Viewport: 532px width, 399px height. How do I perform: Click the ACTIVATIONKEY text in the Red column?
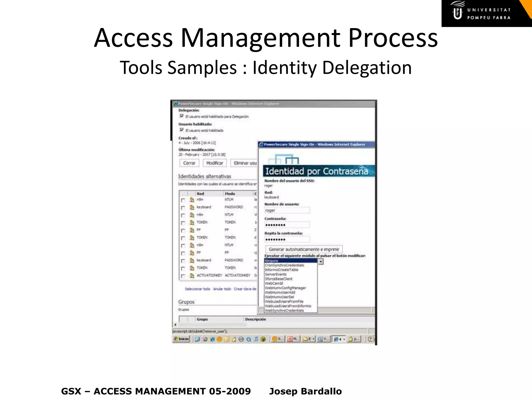pyautogui.click(x=209, y=275)
